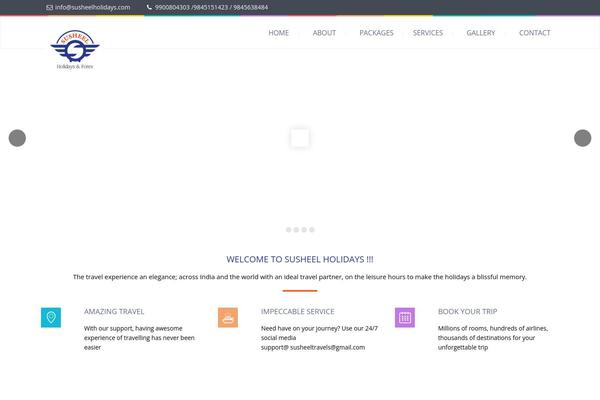Click 'The travel experience an elegance' tagline
The image size is (600, 400).
300,277
